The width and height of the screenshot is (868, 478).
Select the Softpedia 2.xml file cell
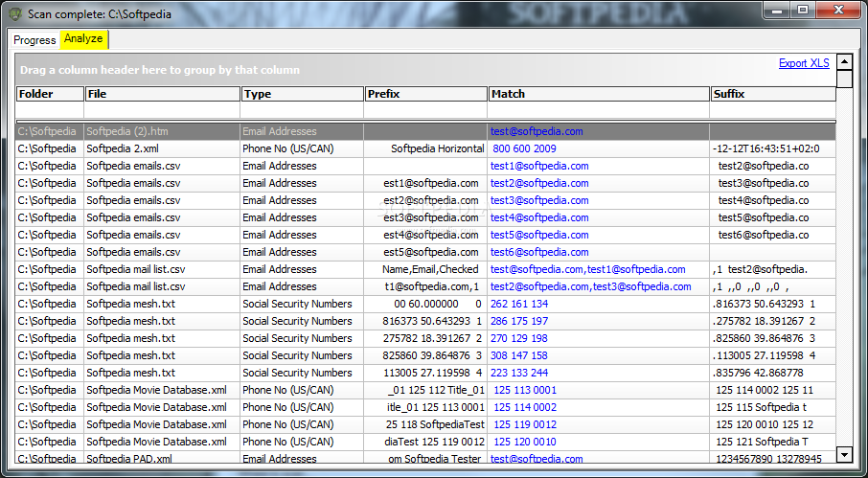tap(162, 148)
